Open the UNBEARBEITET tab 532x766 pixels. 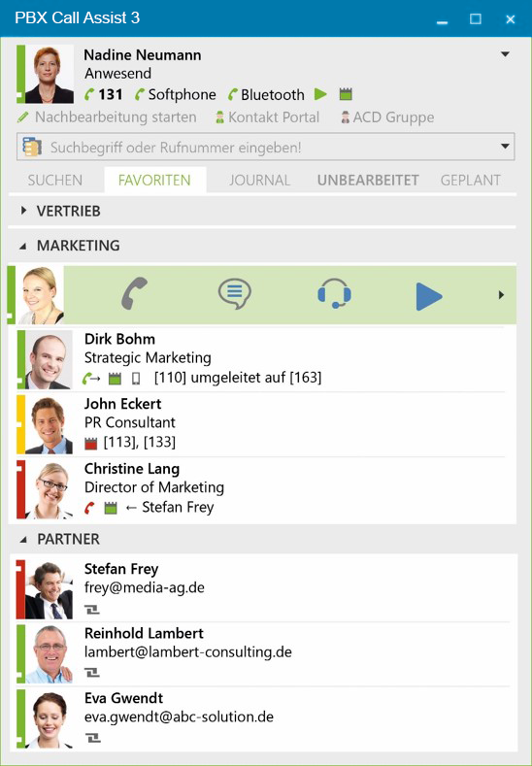point(368,181)
